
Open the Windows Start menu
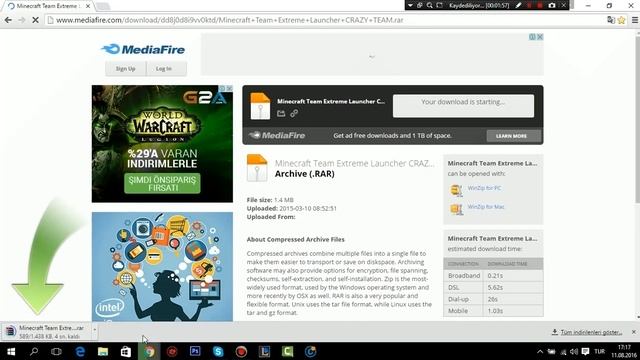coord(11,351)
